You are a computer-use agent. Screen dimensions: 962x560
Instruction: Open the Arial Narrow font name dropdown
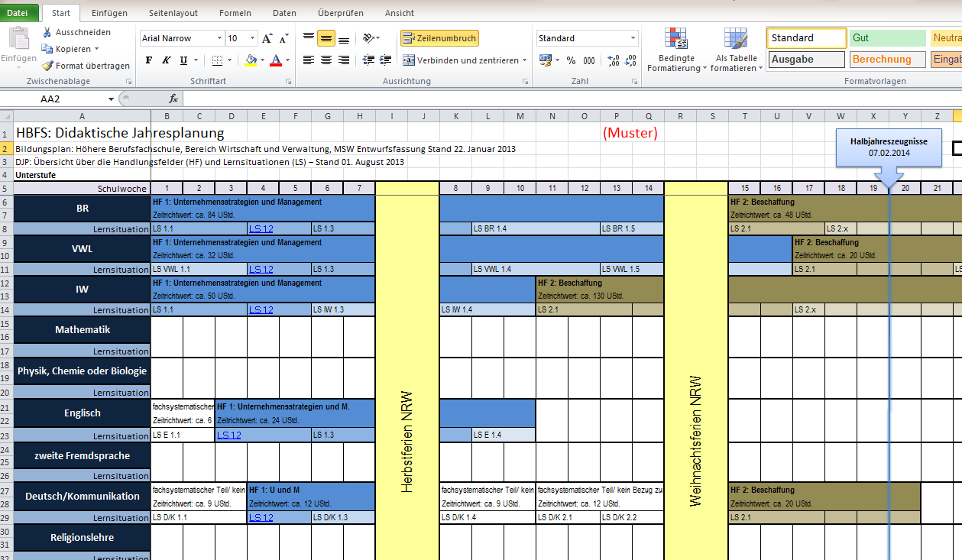point(220,38)
